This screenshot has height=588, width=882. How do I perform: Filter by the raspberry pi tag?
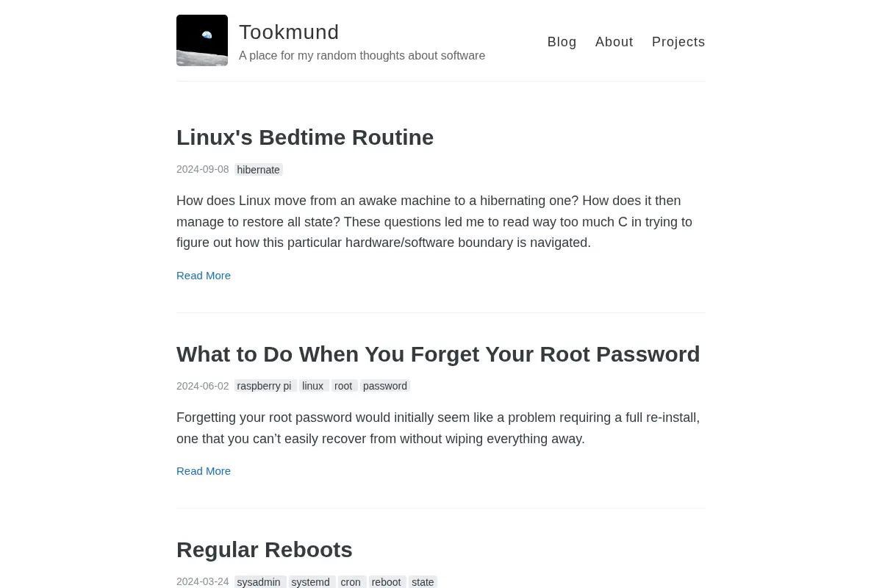click(265, 386)
